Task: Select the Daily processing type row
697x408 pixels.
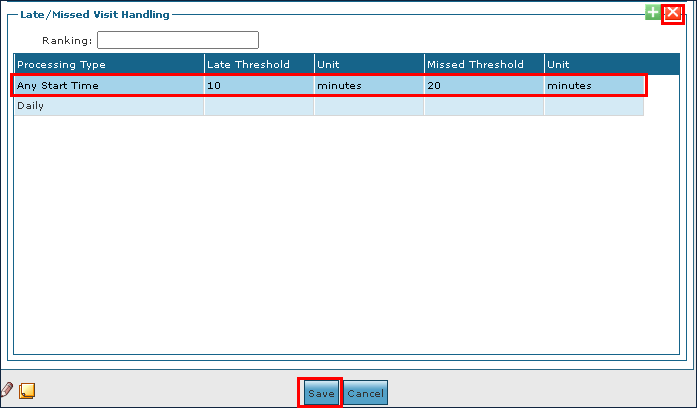Action: [108, 106]
